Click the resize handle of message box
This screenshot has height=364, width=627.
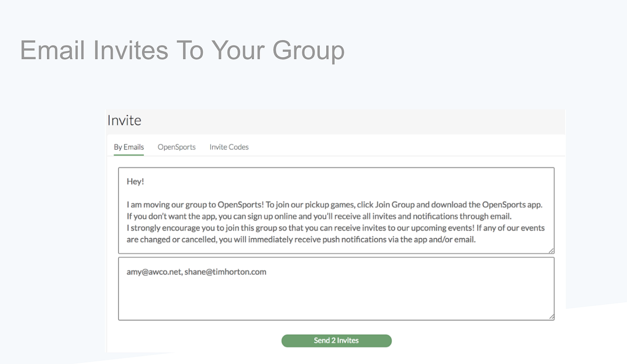pyautogui.click(x=551, y=250)
